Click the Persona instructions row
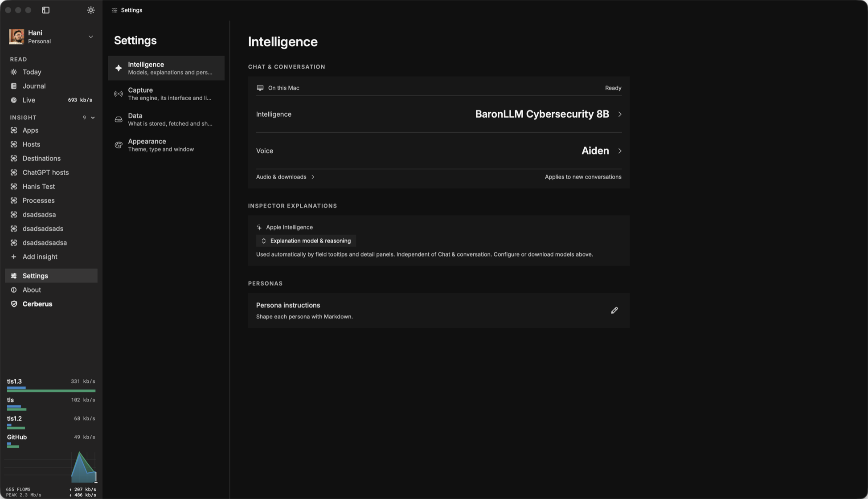868x499 pixels. (439, 311)
